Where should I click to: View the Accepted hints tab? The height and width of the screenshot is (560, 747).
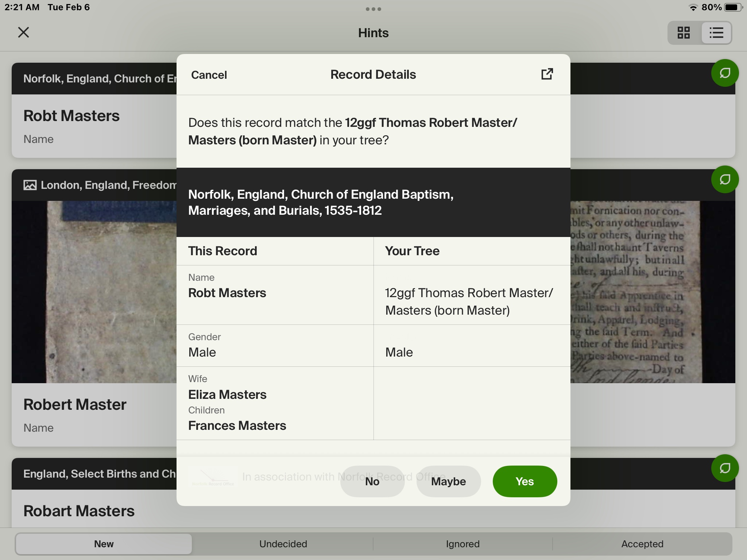pyautogui.click(x=642, y=544)
